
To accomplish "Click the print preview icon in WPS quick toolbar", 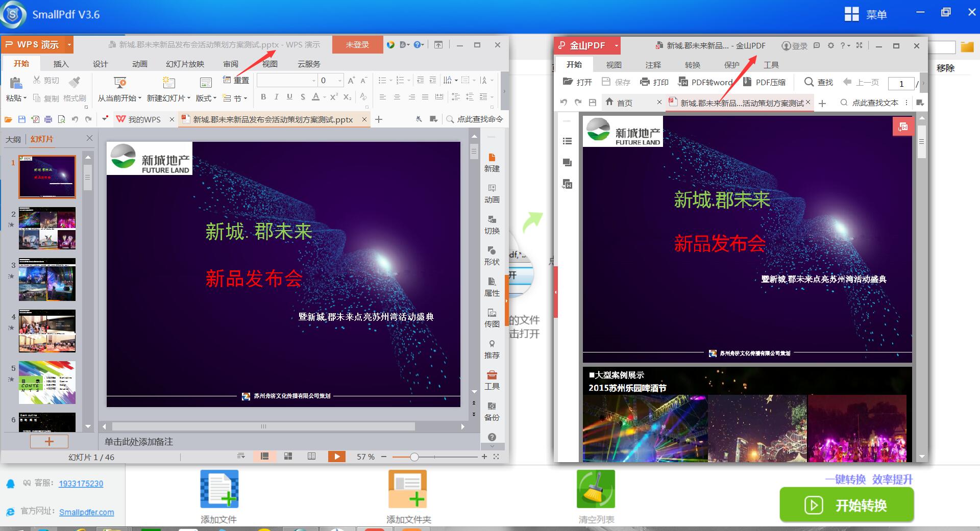I will click(61, 119).
